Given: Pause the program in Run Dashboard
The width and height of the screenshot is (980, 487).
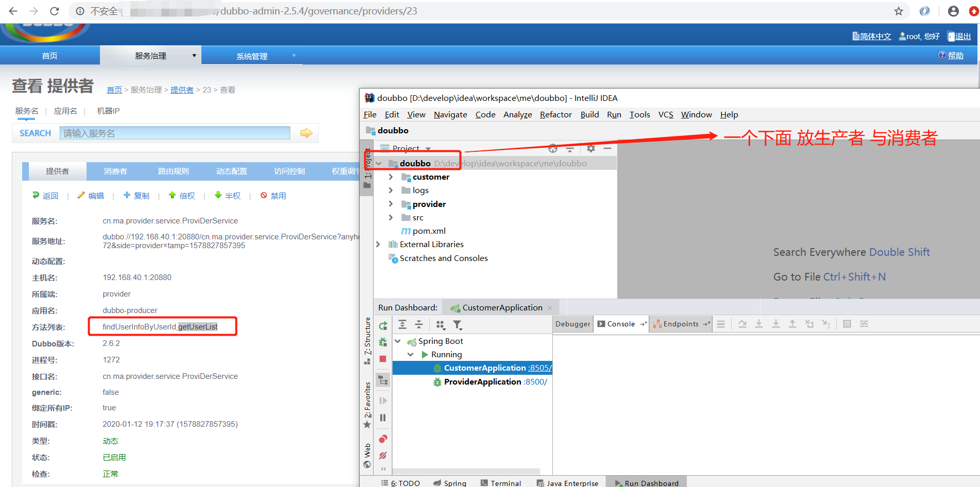Looking at the screenshot, I should click(383, 418).
